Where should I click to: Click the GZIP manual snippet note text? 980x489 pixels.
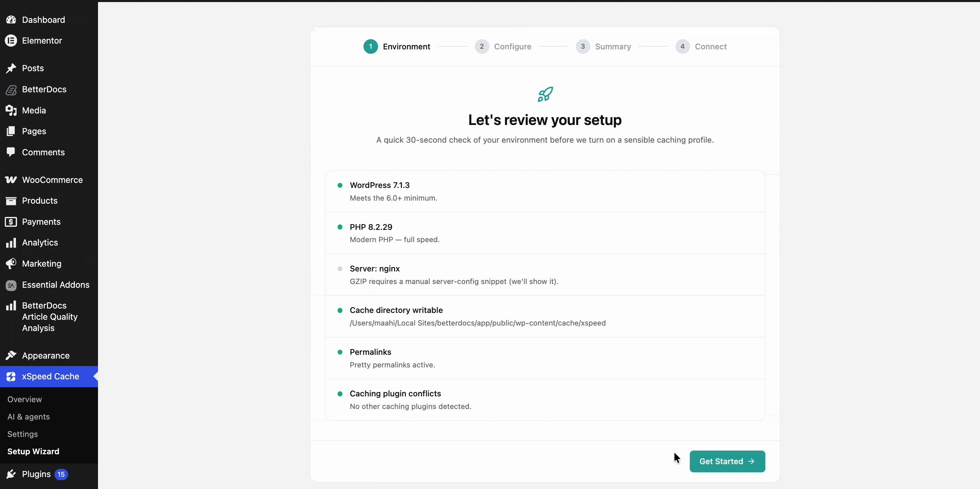(454, 281)
